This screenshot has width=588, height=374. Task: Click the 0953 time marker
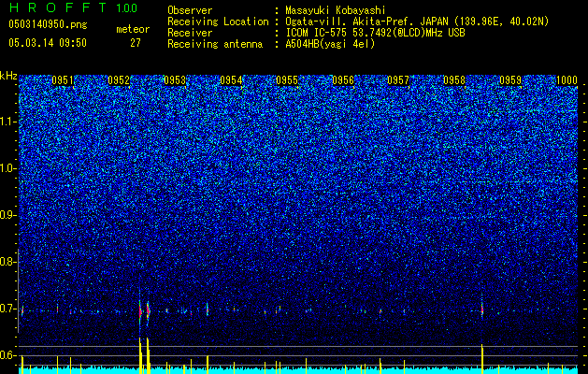pos(175,80)
